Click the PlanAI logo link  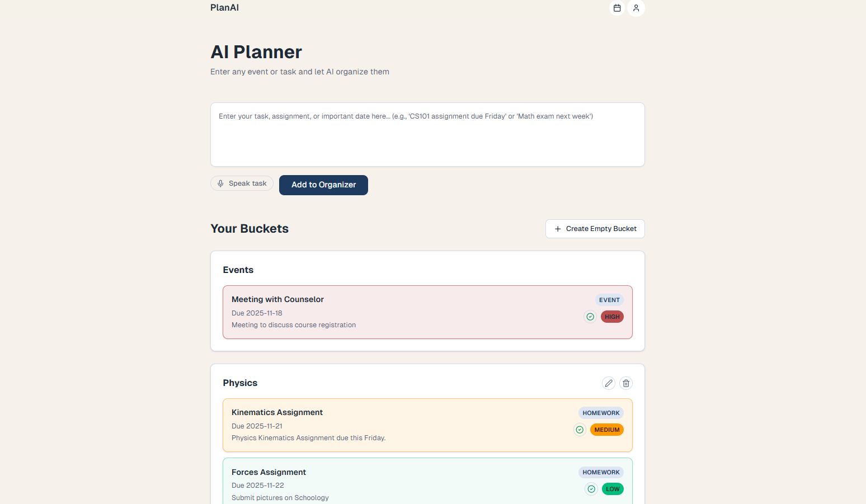coord(224,8)
